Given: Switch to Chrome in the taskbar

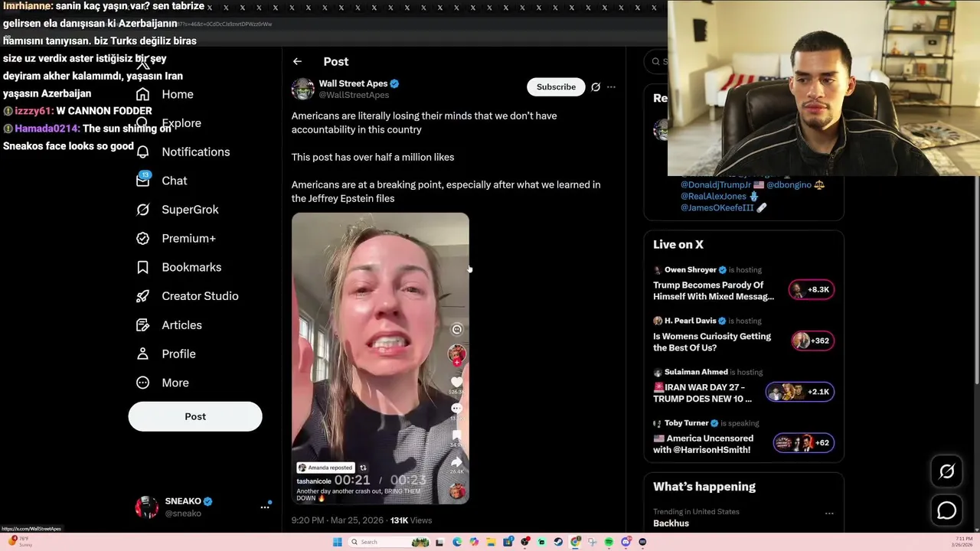Looking at the screenshot, I should coord(575,542).
